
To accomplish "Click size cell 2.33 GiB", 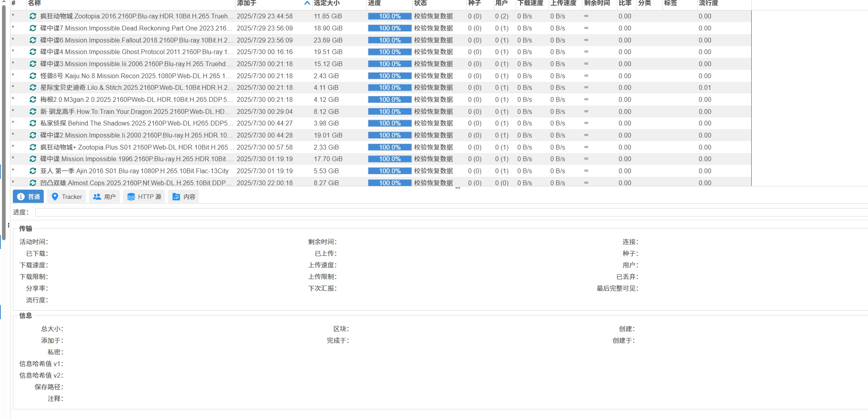I will coord(326,147).
